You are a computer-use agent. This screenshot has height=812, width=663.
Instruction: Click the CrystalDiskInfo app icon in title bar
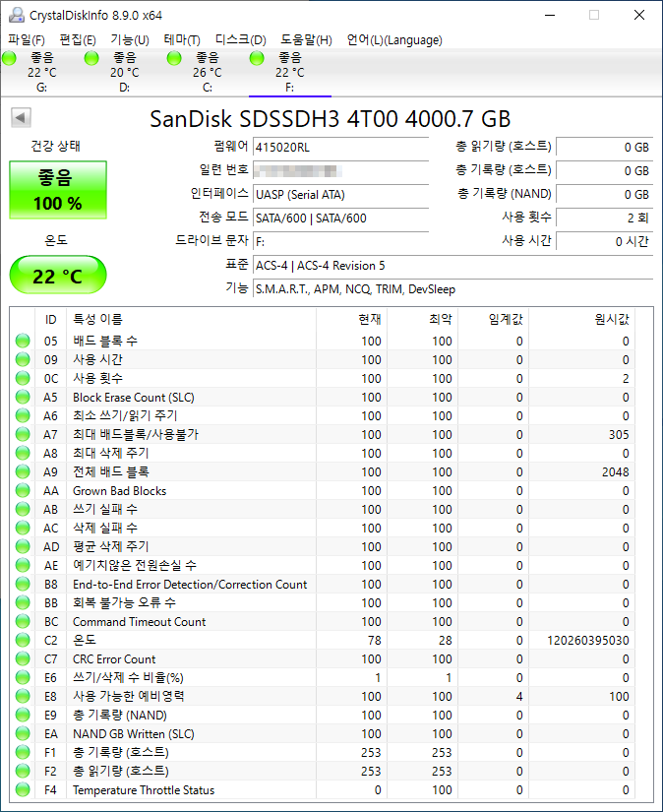point(17,15)
